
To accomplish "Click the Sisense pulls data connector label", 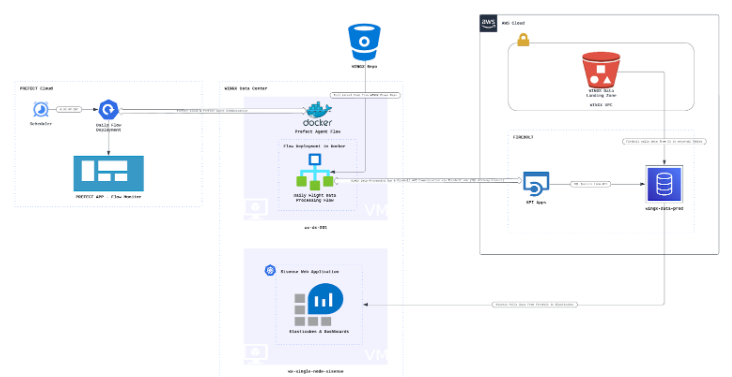I will 535,305.
